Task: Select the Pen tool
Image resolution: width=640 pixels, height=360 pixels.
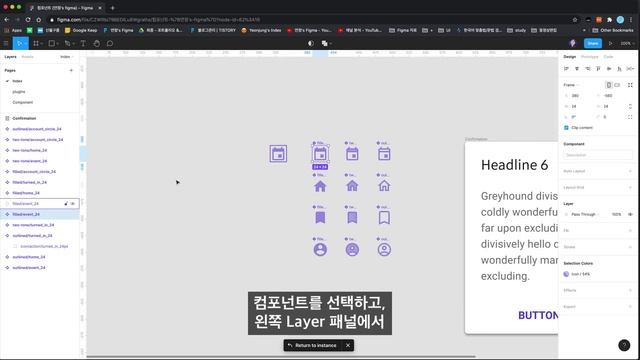Action: 68,43
